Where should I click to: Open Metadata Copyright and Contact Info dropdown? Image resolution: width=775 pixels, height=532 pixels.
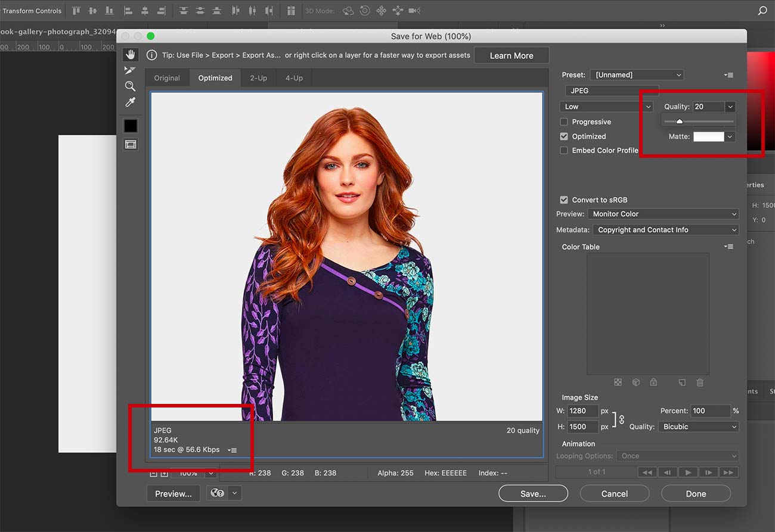666,230
